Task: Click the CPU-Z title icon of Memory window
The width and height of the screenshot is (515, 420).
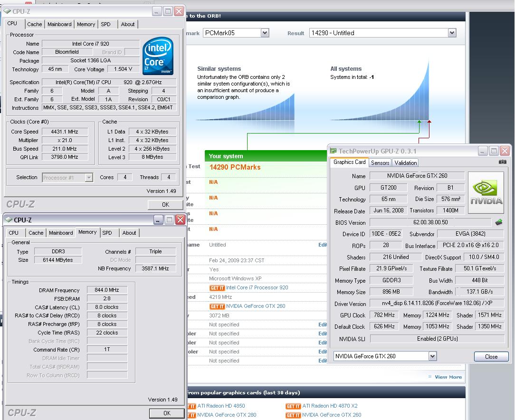Action: click(x=9, y=220)
